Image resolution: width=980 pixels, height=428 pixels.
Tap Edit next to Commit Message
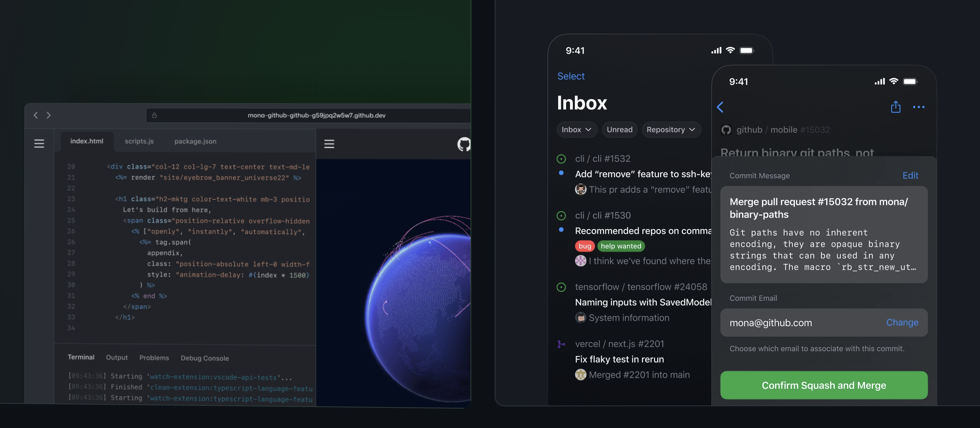coord(910,176)
